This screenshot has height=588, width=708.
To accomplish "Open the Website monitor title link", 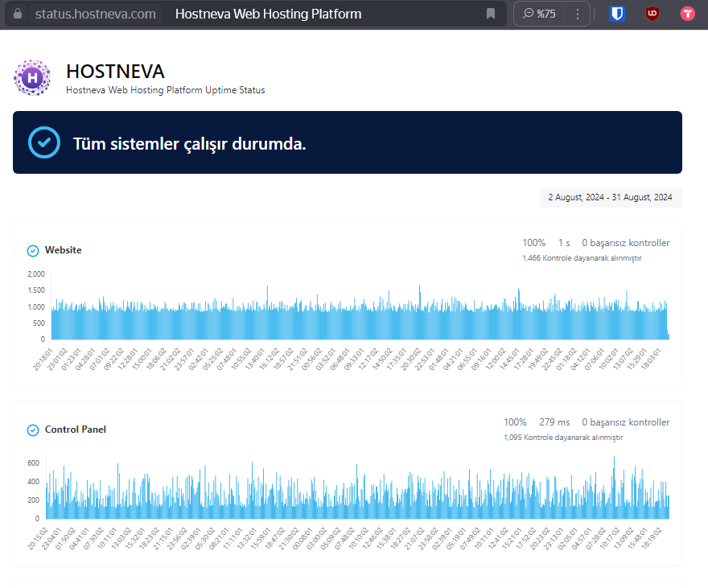I will 64,250.
